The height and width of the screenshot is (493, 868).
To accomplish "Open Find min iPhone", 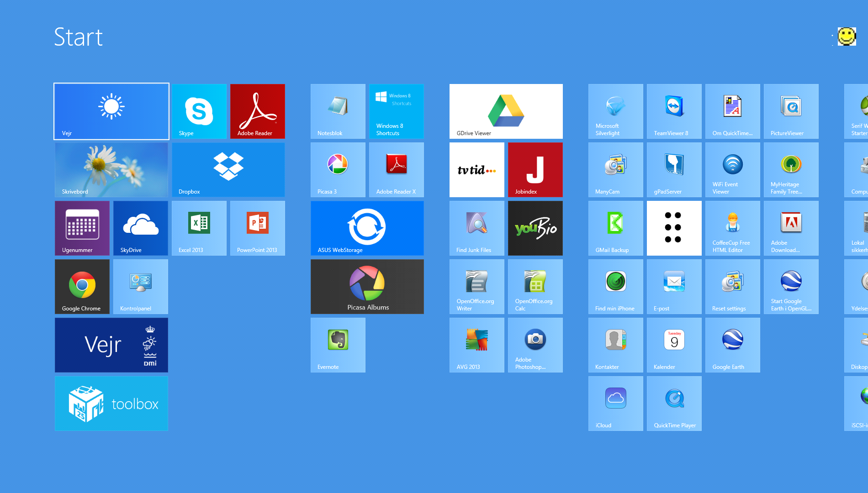I will point(616,287).
